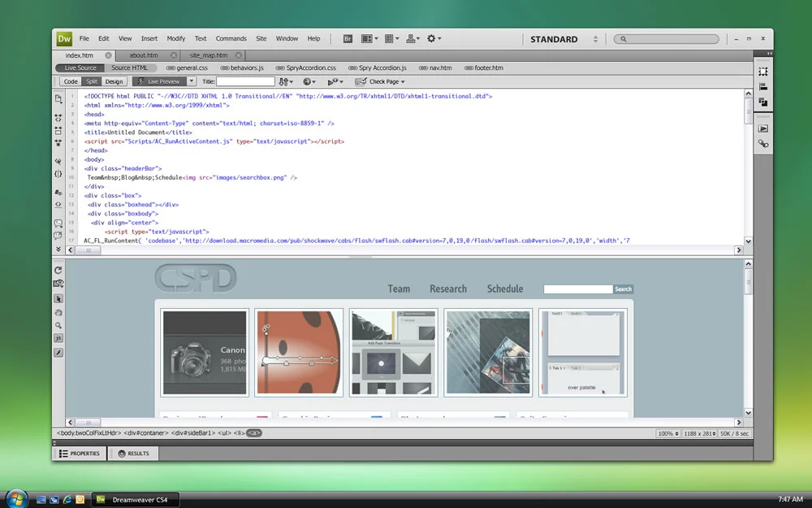
Task: Click the Open Documents icon in coding toolbar
Action: [x=58, y=99]
